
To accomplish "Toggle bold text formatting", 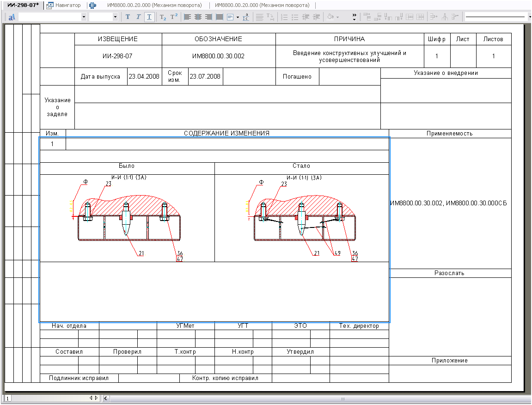I will pos(128,17).
